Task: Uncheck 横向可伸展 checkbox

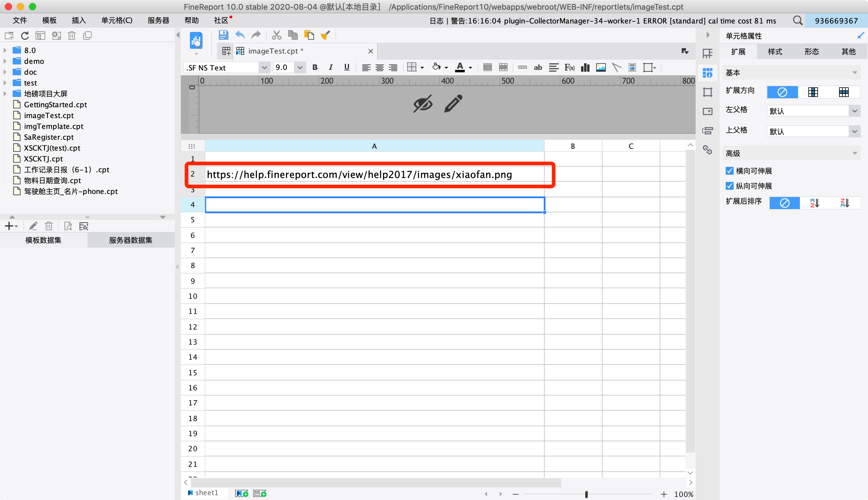Action: pos(730,171)
